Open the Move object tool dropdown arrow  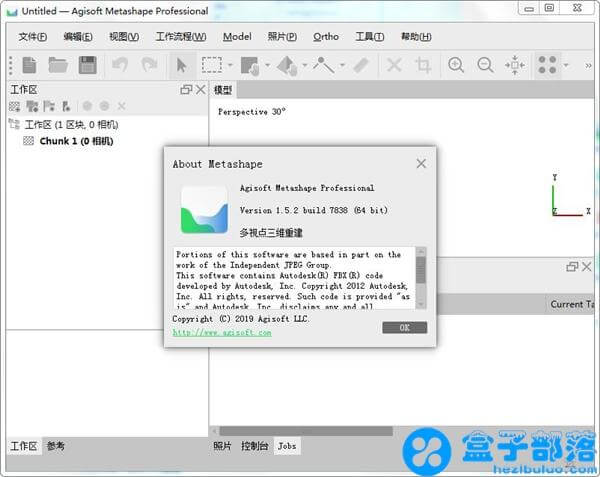pyautogui.click(x=305, y=65)
